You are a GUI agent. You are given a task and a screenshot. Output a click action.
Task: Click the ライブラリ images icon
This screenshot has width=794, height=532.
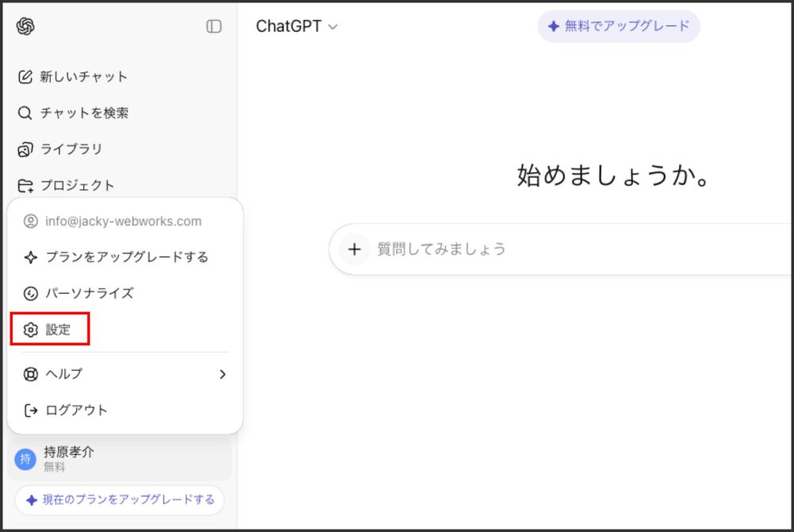tap(25, 149)
